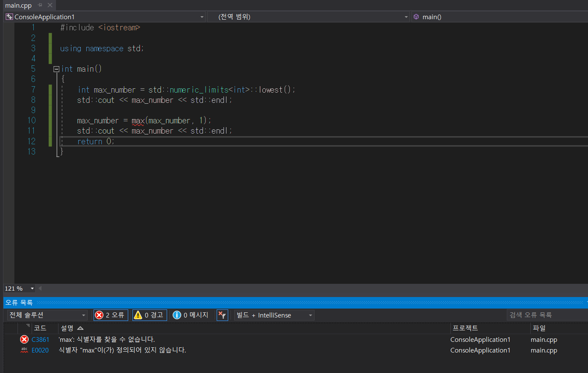Expand the 121 % zoom level dropdown
The image size is (588, 373).
32,288
